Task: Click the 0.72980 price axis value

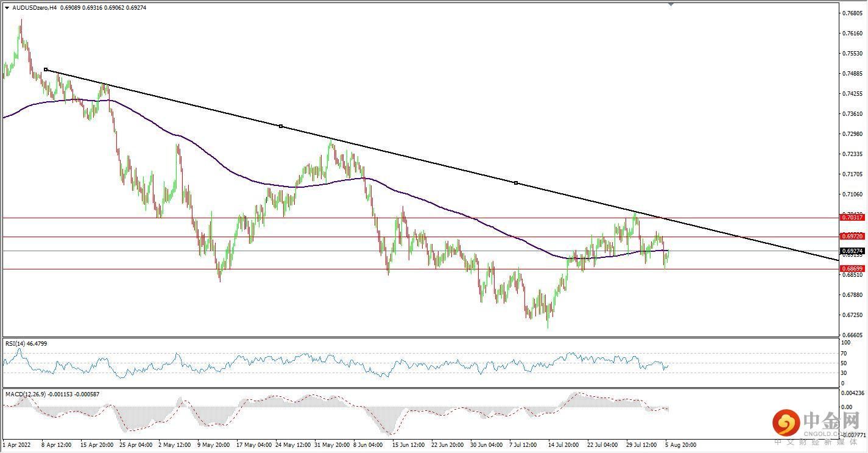Action: (852, 134)
